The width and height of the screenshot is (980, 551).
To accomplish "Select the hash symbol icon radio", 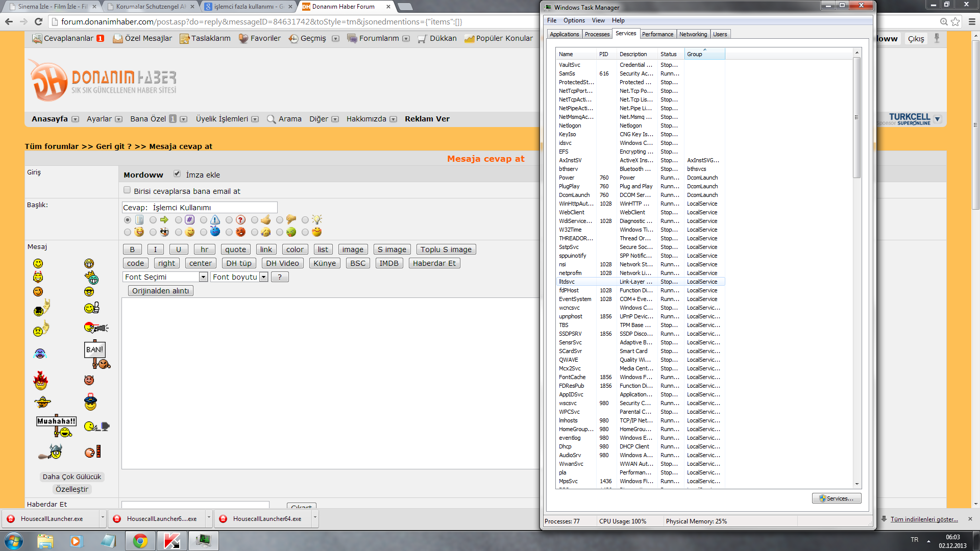I will point(179,220).
